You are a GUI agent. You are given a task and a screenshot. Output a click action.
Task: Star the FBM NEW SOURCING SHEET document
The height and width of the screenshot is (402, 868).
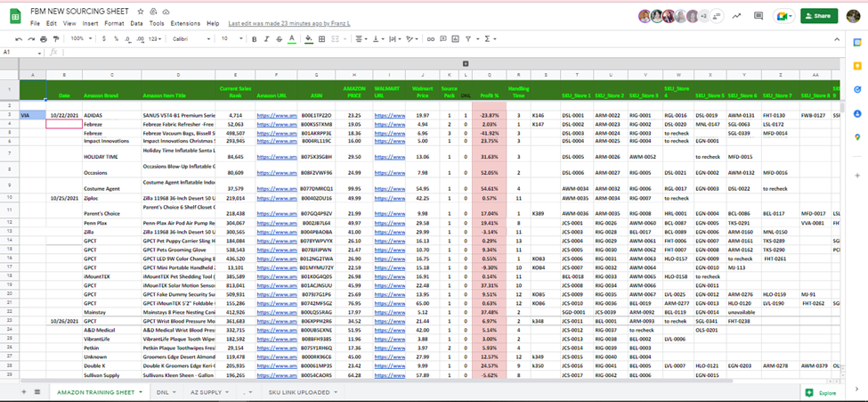tap(141, 11)
